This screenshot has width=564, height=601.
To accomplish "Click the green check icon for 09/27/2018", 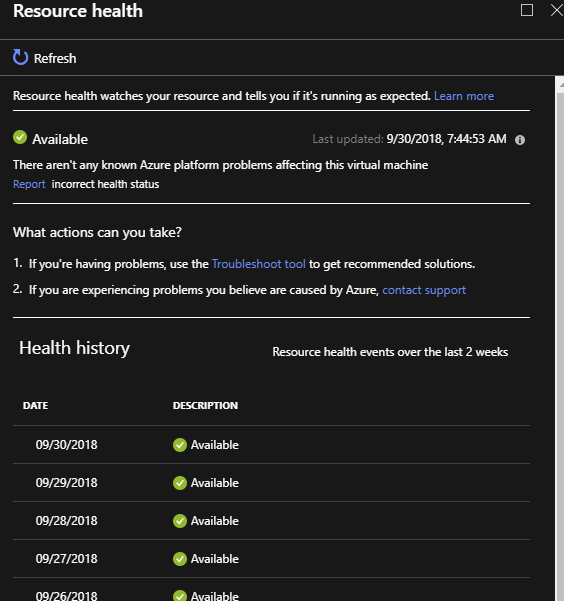I will pos(179,559).
